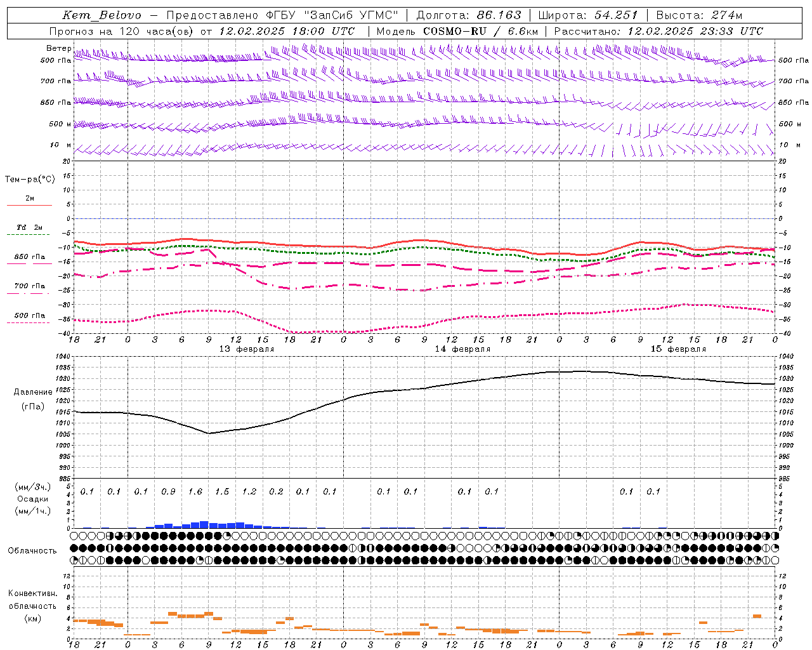Select the 2м temperature legend entry
812x650 pixels.
click(x=30, y=199)
